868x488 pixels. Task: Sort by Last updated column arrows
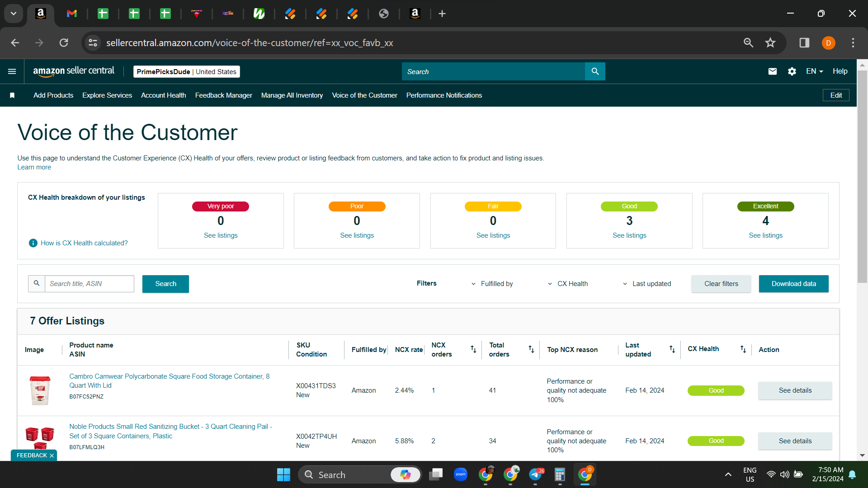672,349
